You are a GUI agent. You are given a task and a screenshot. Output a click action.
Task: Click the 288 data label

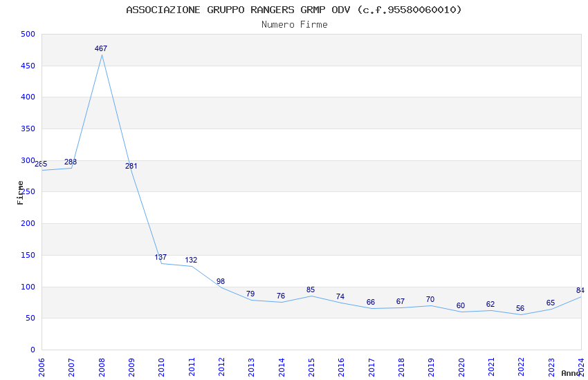coord(71,162)
